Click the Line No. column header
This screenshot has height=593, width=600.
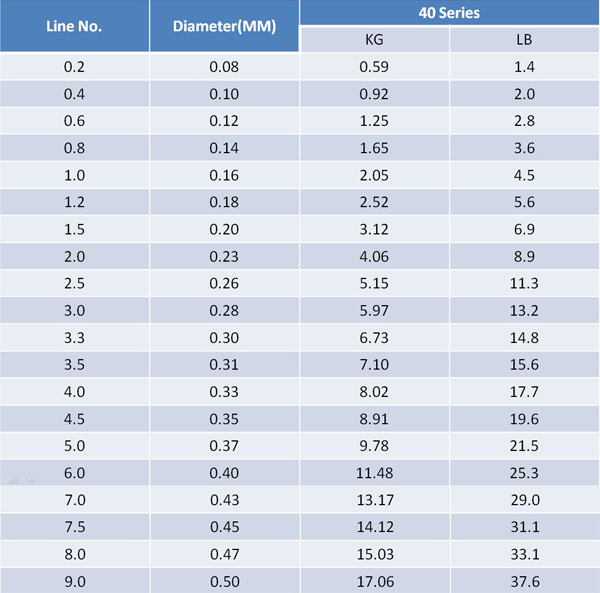[74, 26]
